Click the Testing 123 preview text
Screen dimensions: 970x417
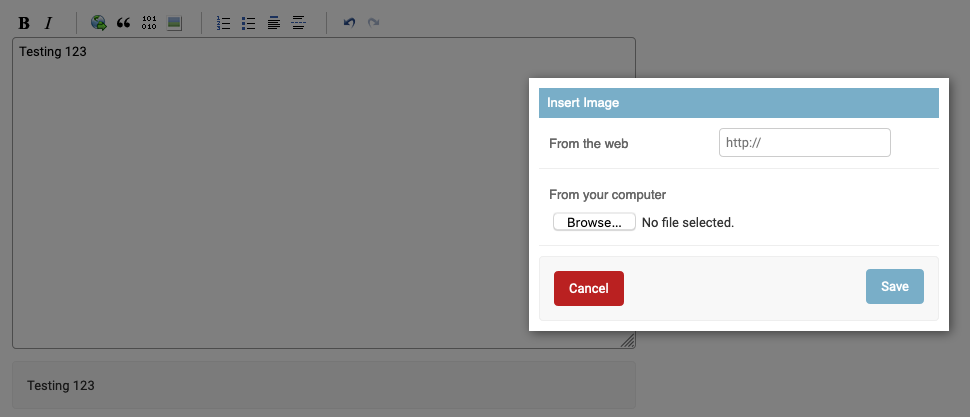61,385
